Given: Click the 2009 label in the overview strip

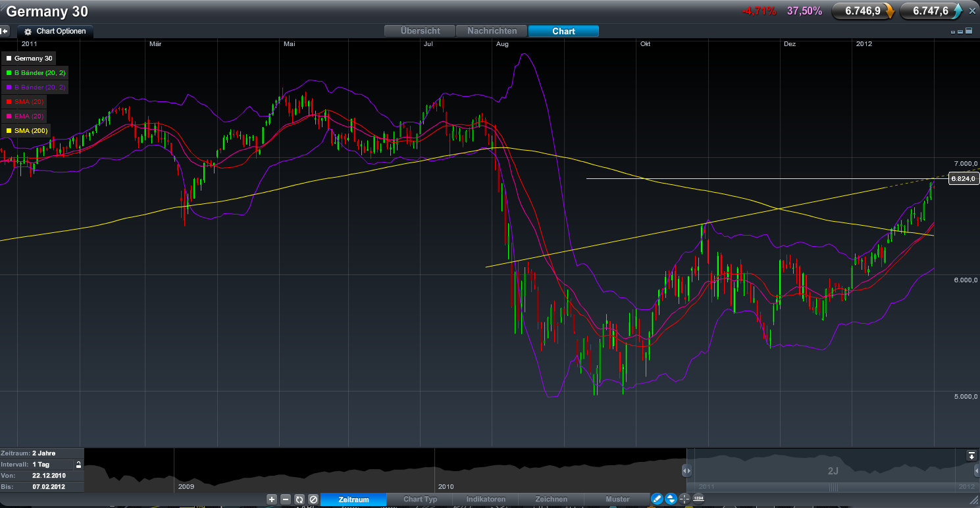Looking at the screenshot, I should coord(186,486).
